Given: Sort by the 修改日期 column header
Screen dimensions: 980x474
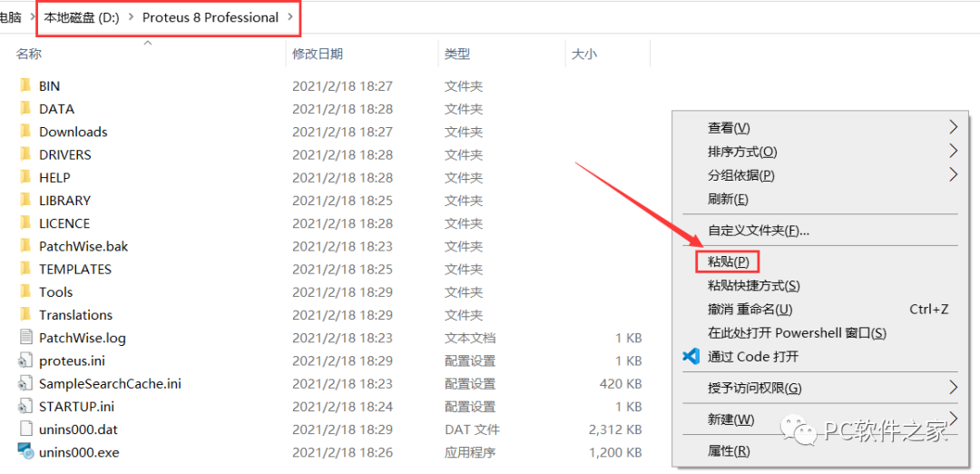Looking at the screenshot, I should click(318, 54).
